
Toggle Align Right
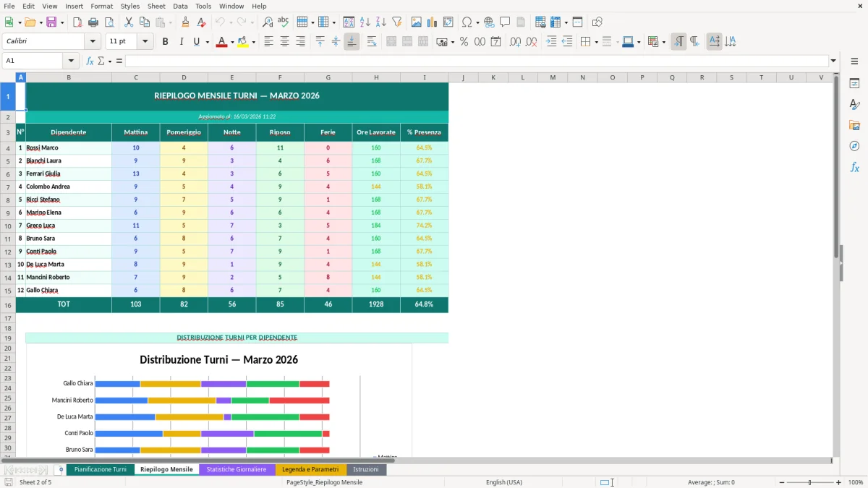[300, 42]
